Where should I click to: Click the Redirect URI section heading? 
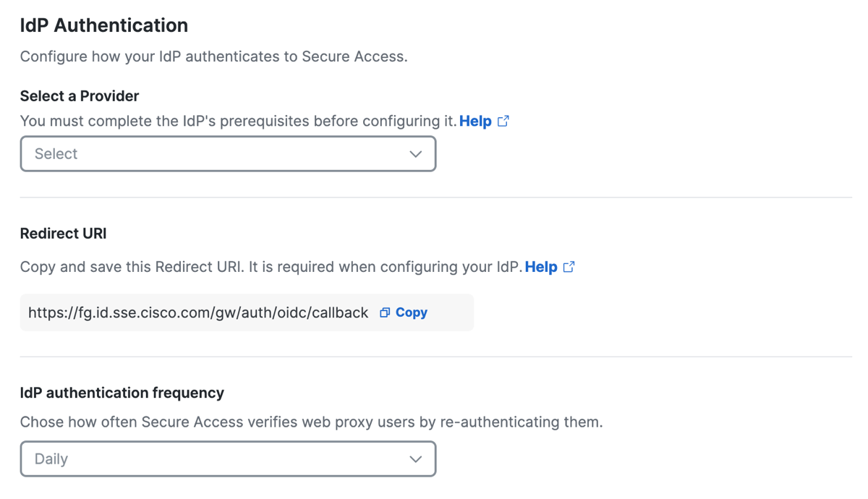[x=63, y=234]
